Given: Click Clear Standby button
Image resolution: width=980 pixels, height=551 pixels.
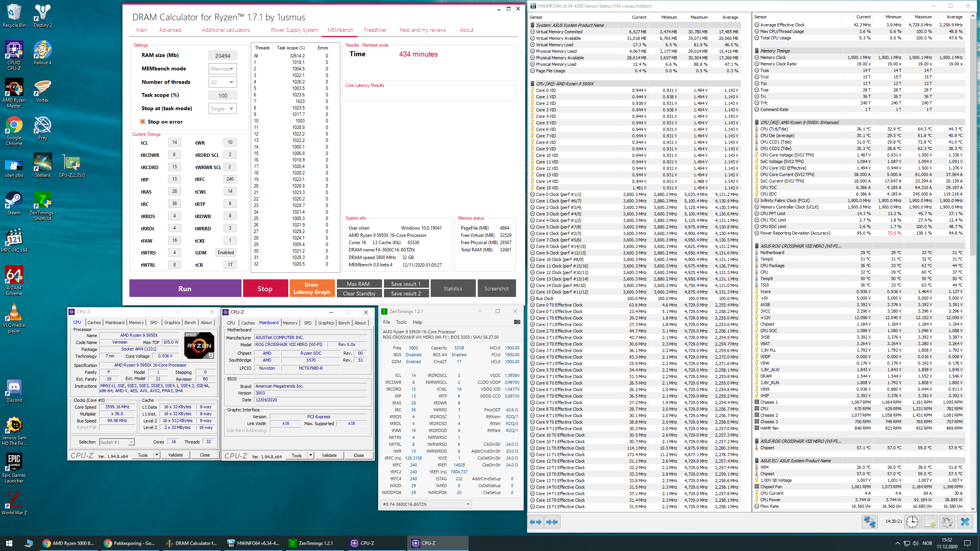Looking at the screenshot, I should coord(359,293).
